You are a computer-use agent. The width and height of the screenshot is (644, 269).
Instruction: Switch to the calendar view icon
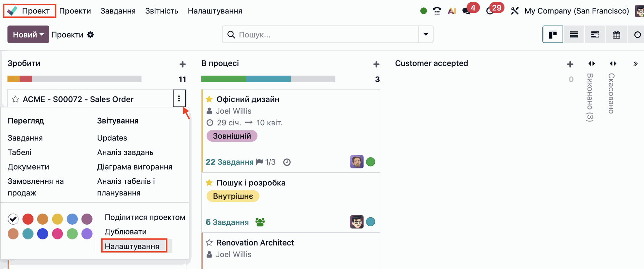[x=616, y=35]
